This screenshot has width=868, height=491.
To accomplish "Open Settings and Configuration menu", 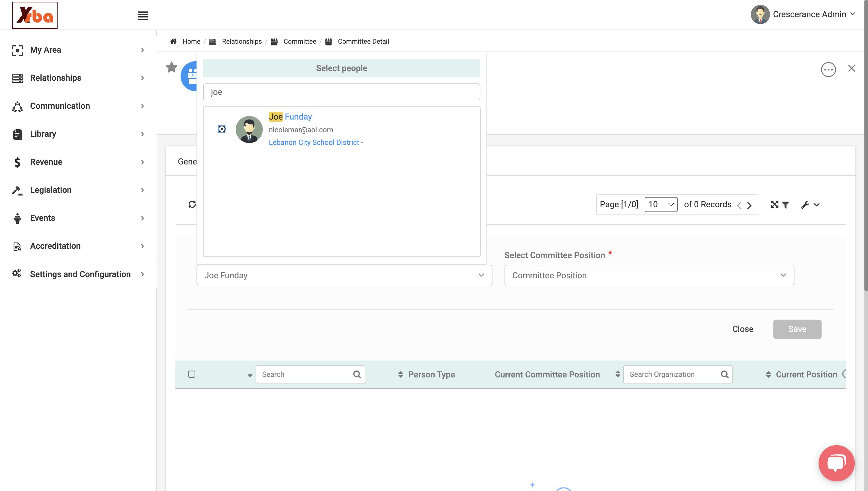I will point(78,274).
